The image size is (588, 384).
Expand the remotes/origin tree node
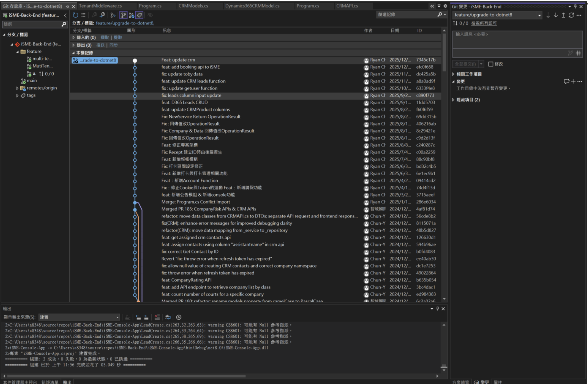(17, 88)
